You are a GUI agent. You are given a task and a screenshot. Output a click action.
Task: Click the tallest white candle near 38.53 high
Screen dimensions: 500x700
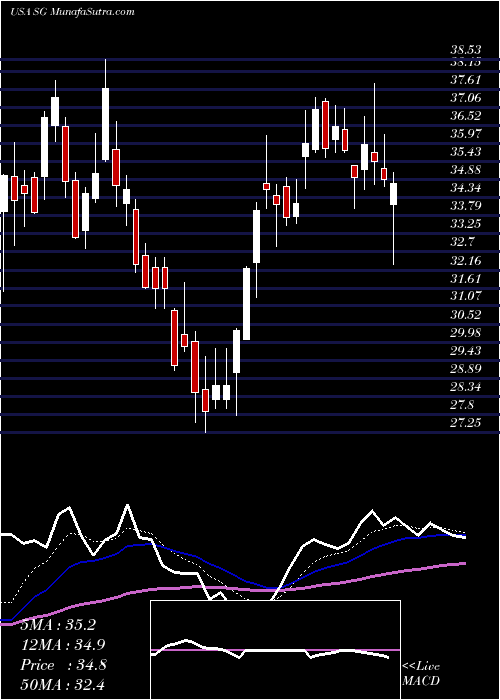[x=105, y=124]
